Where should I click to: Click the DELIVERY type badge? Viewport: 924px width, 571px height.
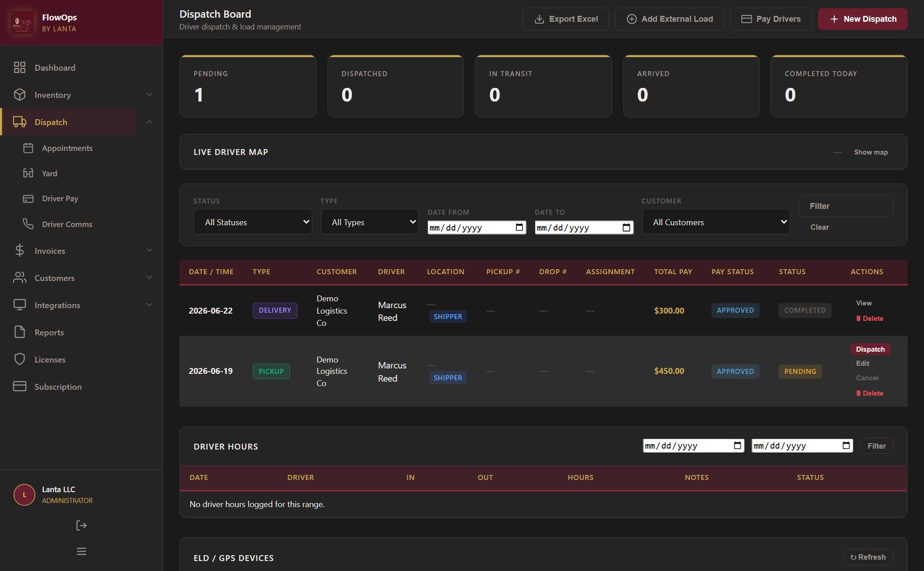coord(275,310)
